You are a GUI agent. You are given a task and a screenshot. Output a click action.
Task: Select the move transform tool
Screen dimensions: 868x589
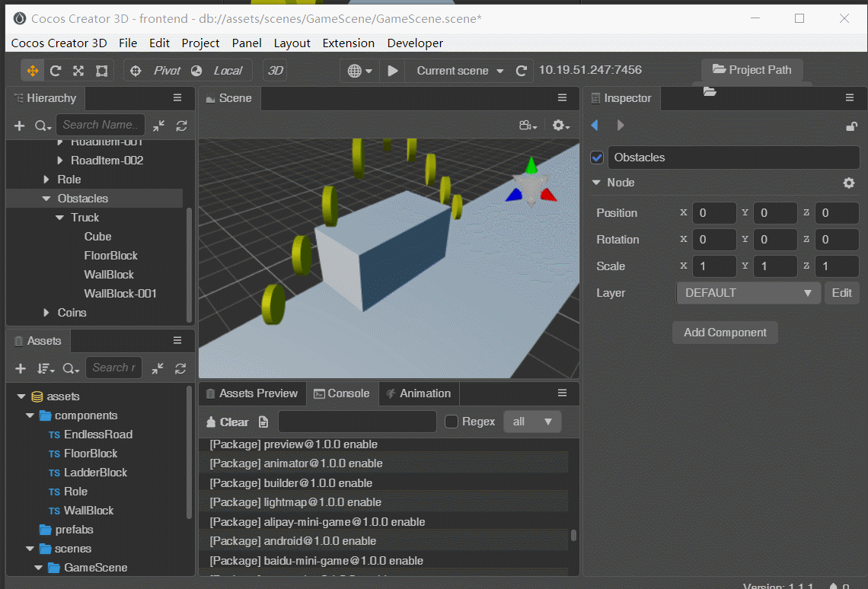click(33, 71)
